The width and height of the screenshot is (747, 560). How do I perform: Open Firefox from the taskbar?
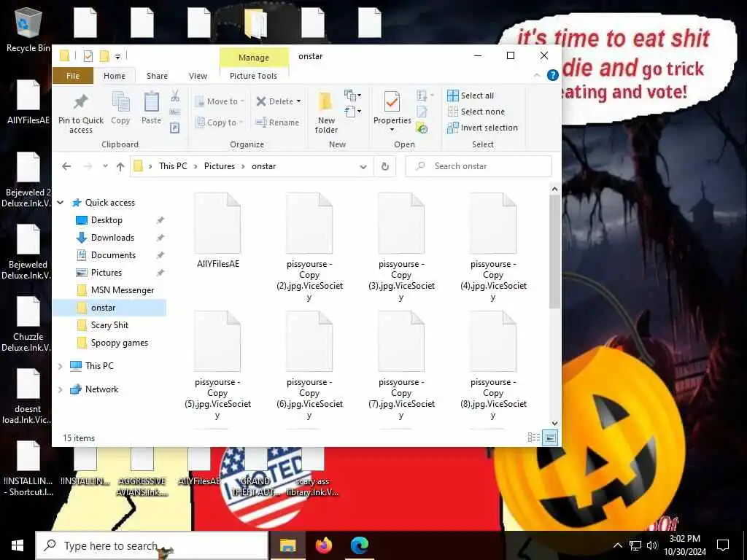click(x=323, y=545)
